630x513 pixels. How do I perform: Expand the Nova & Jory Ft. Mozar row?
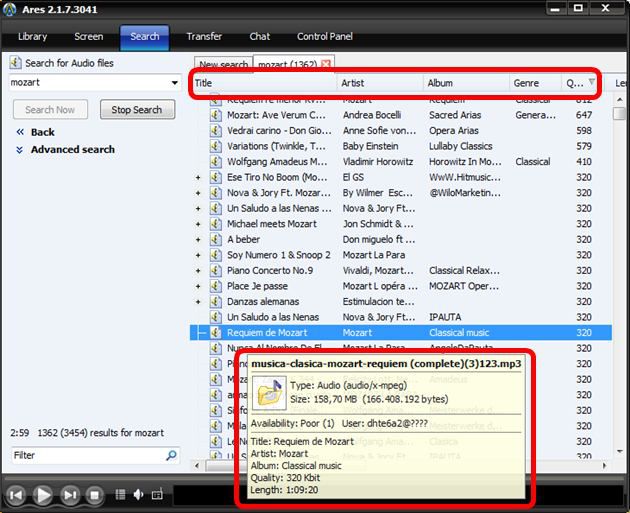[198, 193]
